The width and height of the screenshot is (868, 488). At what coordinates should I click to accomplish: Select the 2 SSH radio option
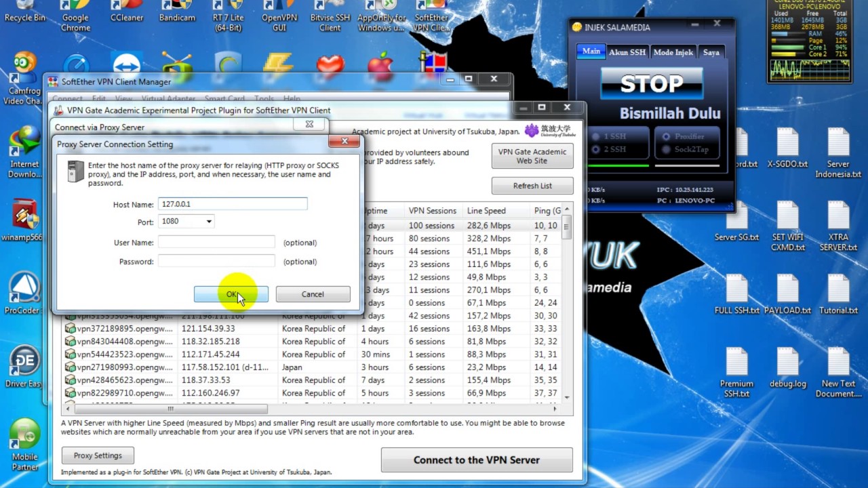[609, 149]
